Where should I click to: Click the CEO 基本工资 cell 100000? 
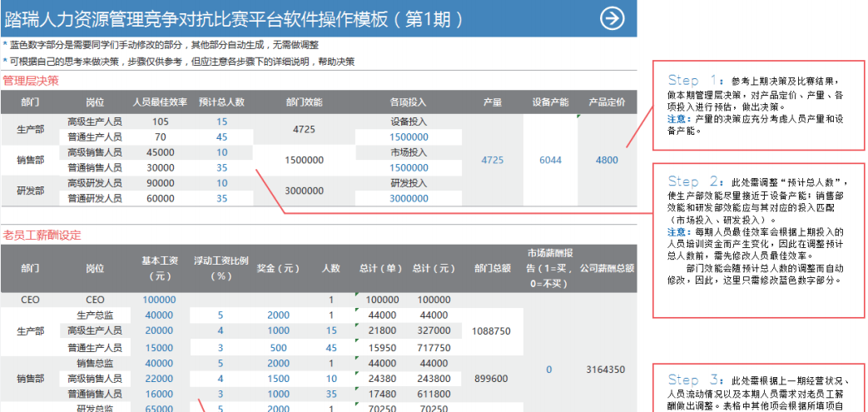pos(159,300)
